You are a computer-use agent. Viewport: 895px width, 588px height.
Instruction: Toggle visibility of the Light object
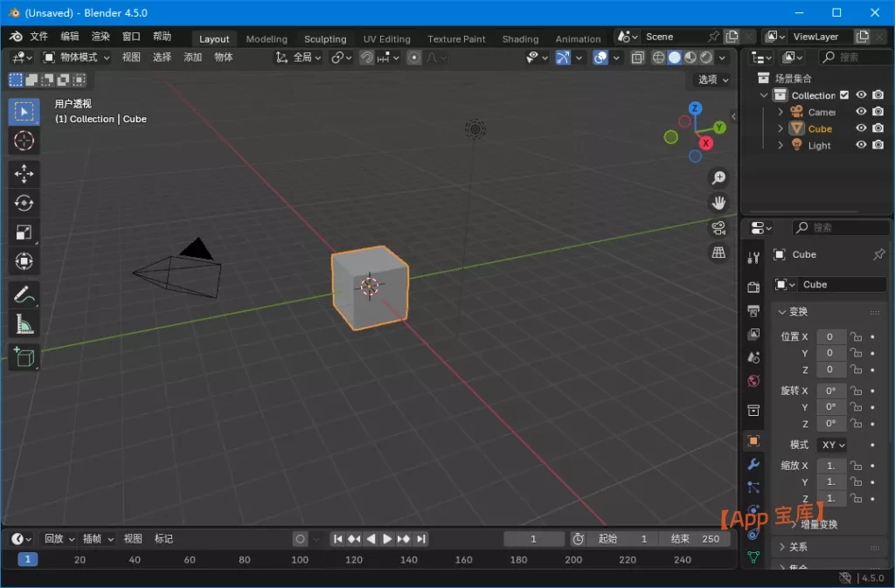tap(861, 145)
